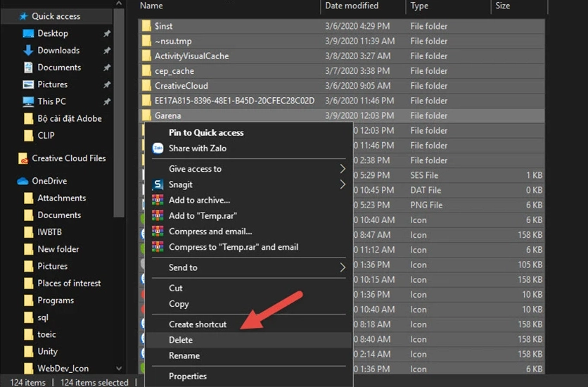Click the WinRAR icon next to Add to archive
The height and width of the screenshot is (387, 588).
point(158,201)
